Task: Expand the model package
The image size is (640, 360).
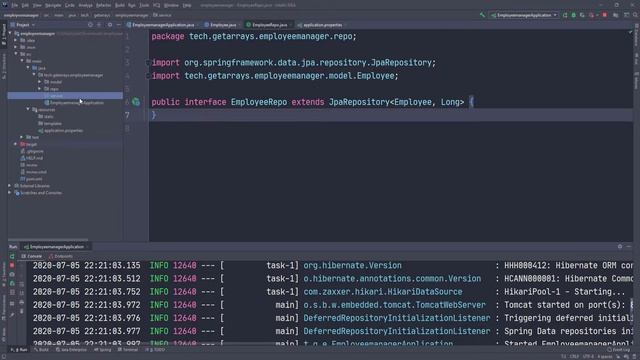Action: (x=40, y=82)
